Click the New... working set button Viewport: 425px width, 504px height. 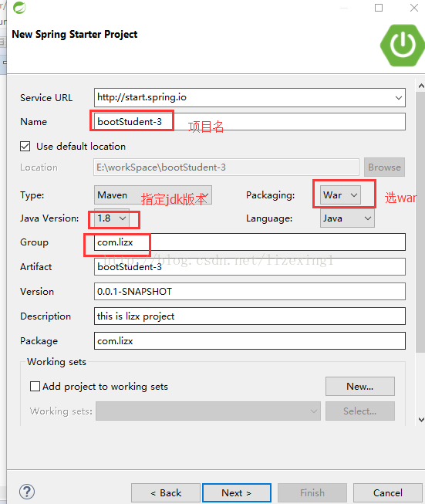[359, 386]
